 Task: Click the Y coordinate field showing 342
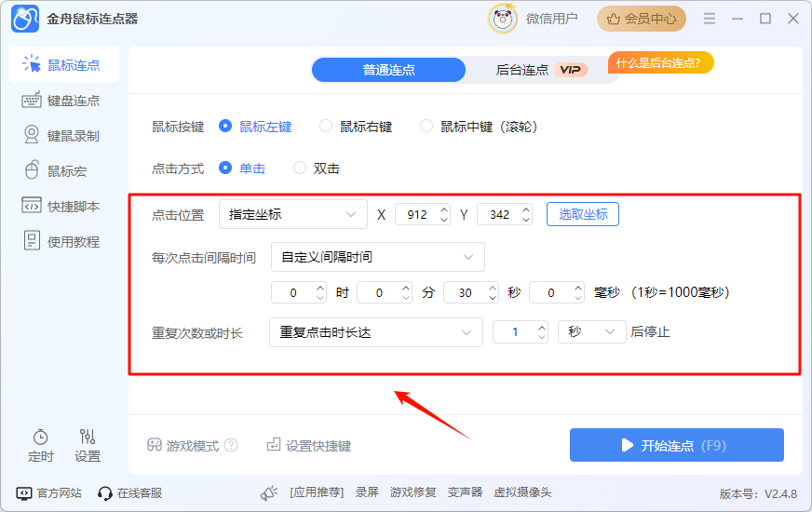[499, 214]
